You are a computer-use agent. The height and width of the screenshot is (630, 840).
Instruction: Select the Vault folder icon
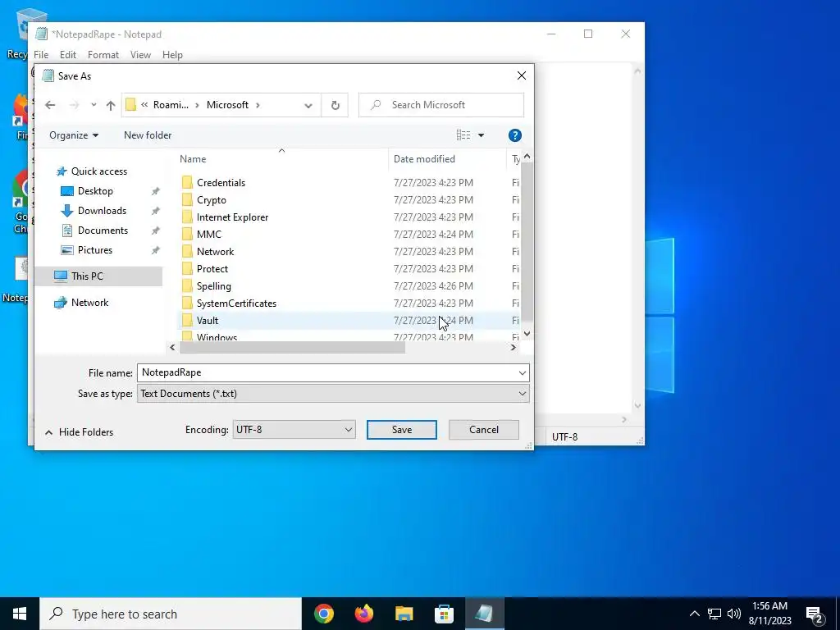[187, 321]
